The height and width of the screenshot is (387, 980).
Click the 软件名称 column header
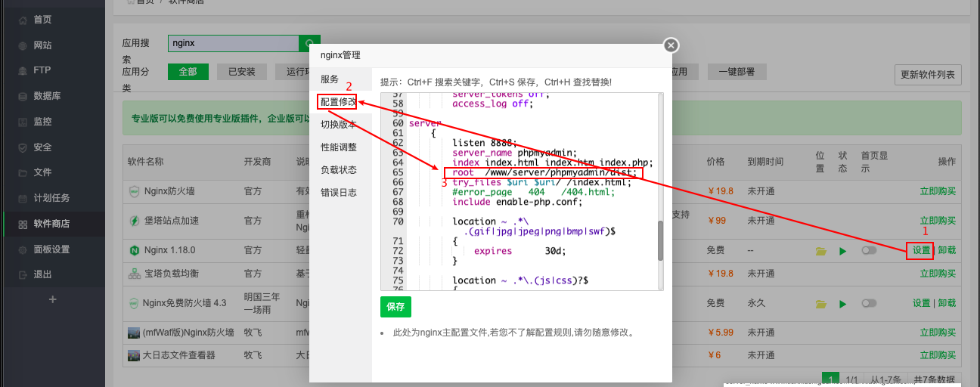point(145,162)
